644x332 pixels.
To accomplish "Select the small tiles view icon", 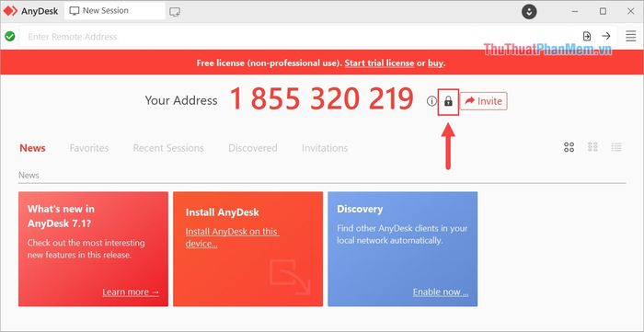I will tap(592, 147).
